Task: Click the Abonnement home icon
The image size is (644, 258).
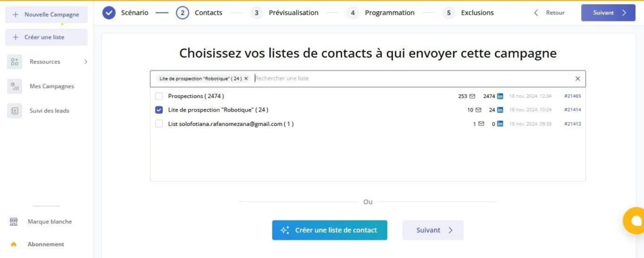Action: point(13,244)
